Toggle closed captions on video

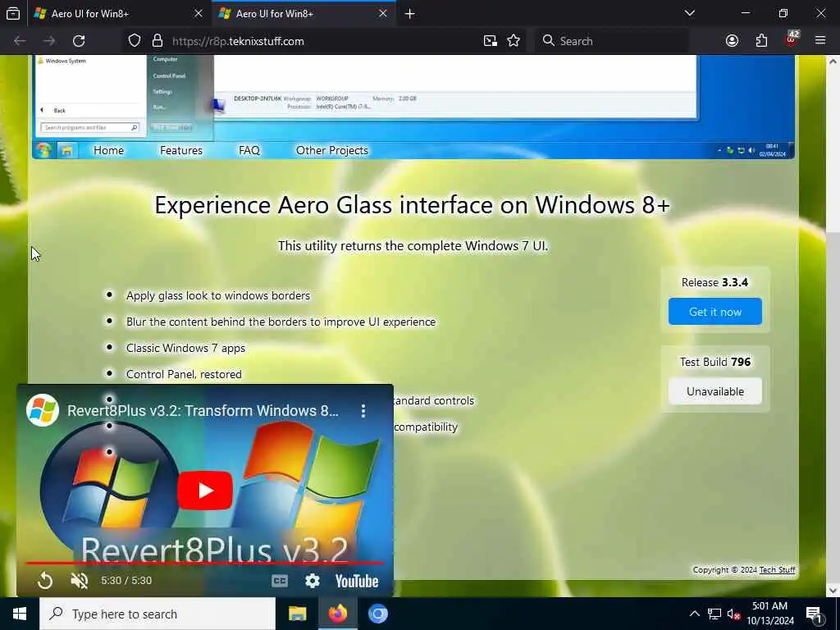click(x=280, y=581)
